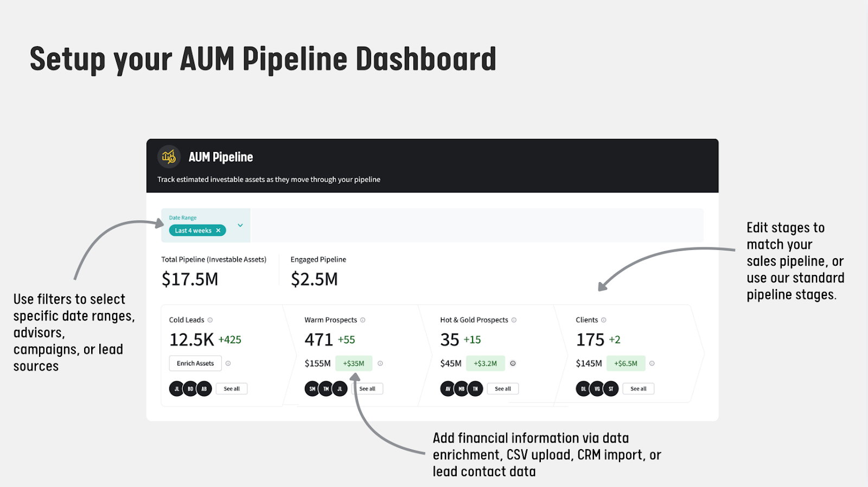868x487 pixels.
Task: Click See all under Cold Leads
Action: (232, 389)
